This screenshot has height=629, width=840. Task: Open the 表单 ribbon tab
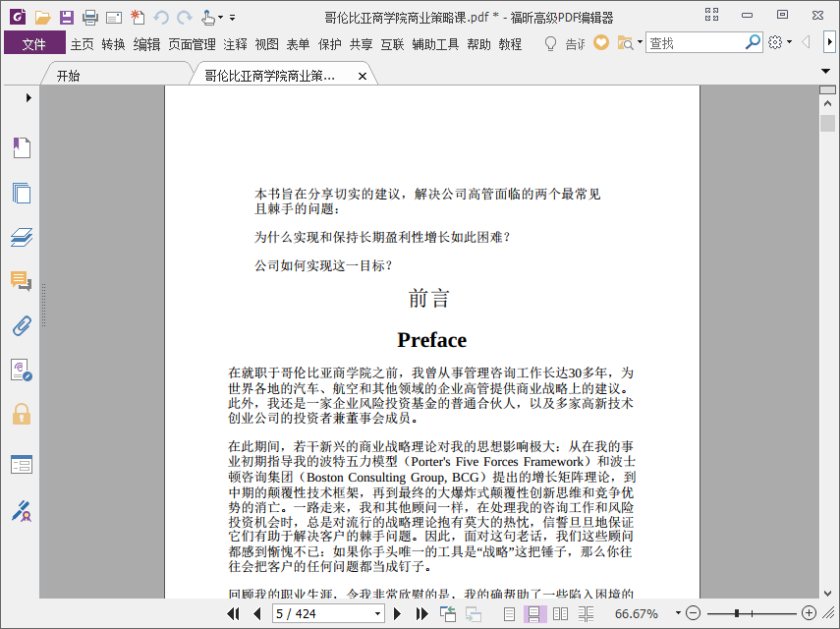click(298, 44)
